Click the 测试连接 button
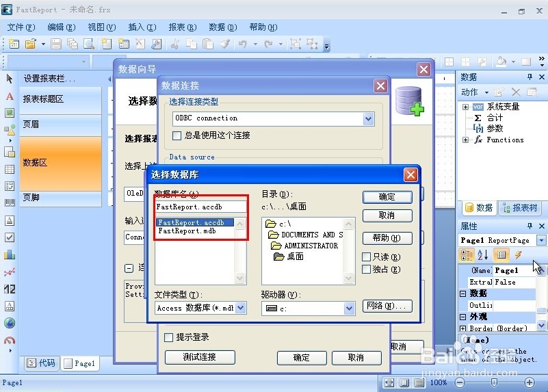This screenshot has width=548, height=392. pos(200,357)
